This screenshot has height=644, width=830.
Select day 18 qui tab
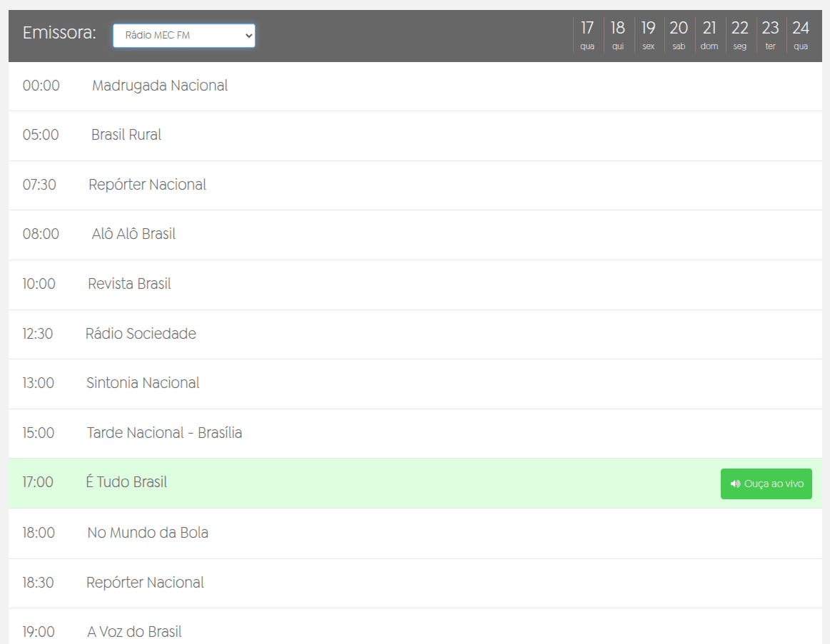click(618, 35)
